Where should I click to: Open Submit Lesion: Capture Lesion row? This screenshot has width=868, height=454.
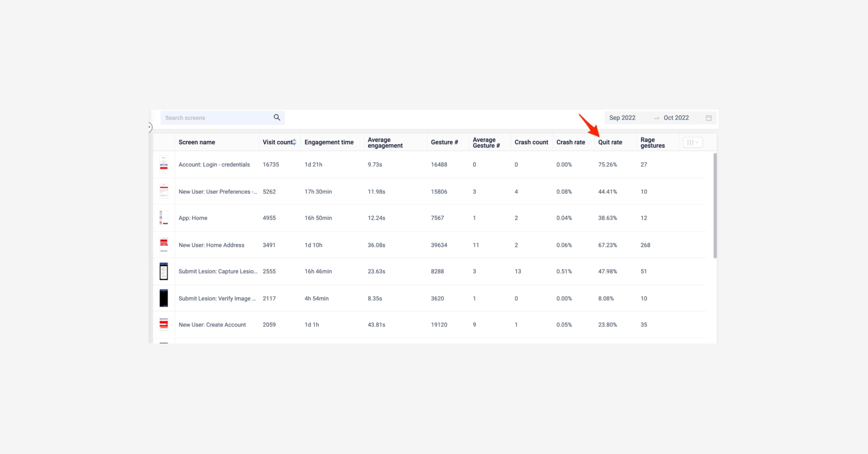(x=218, y=272)
